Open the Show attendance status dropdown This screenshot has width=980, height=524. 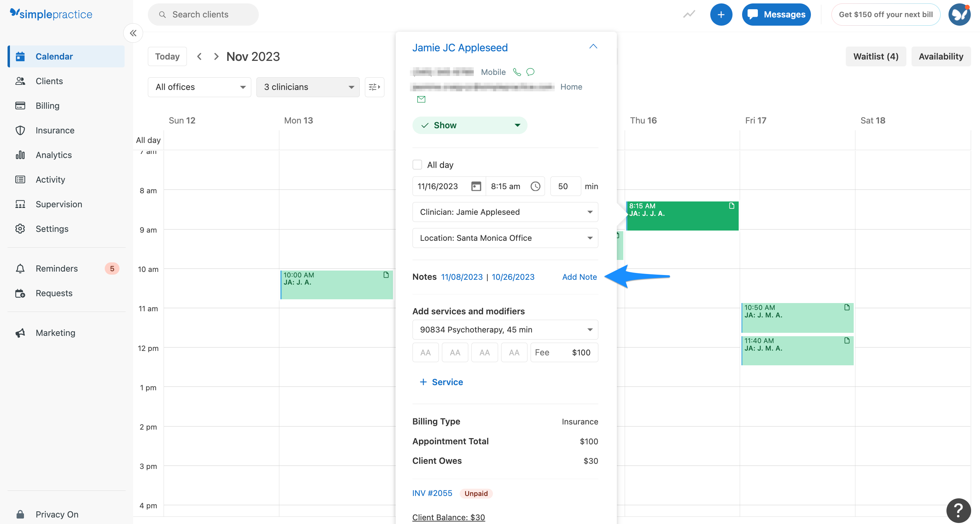coord(469,125)
